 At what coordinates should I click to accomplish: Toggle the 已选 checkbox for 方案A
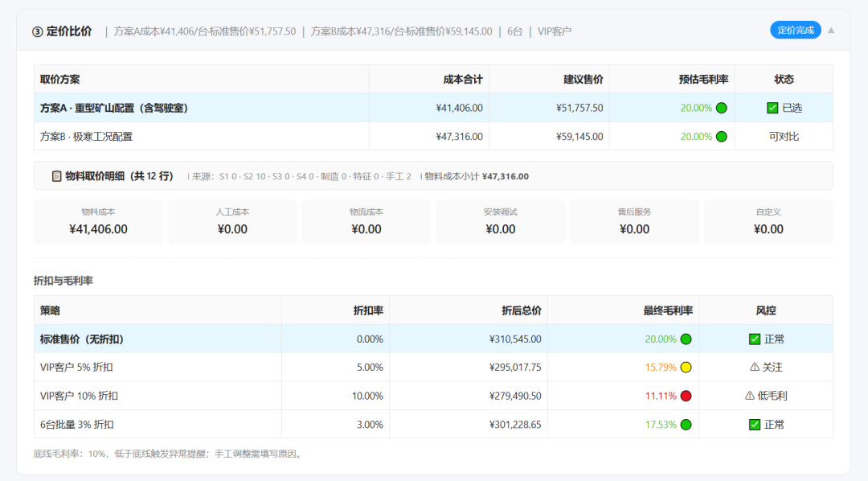772,108
